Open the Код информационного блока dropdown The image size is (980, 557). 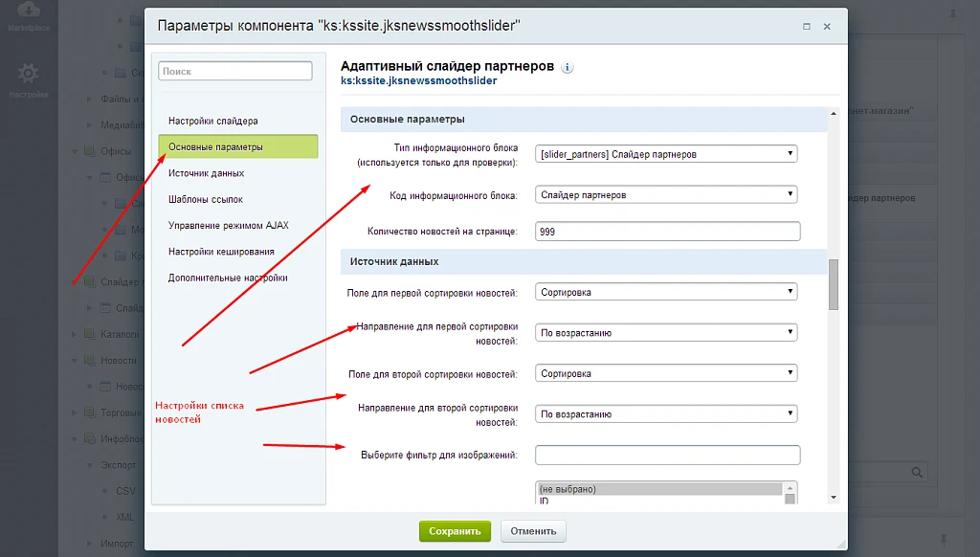(666, 194)
